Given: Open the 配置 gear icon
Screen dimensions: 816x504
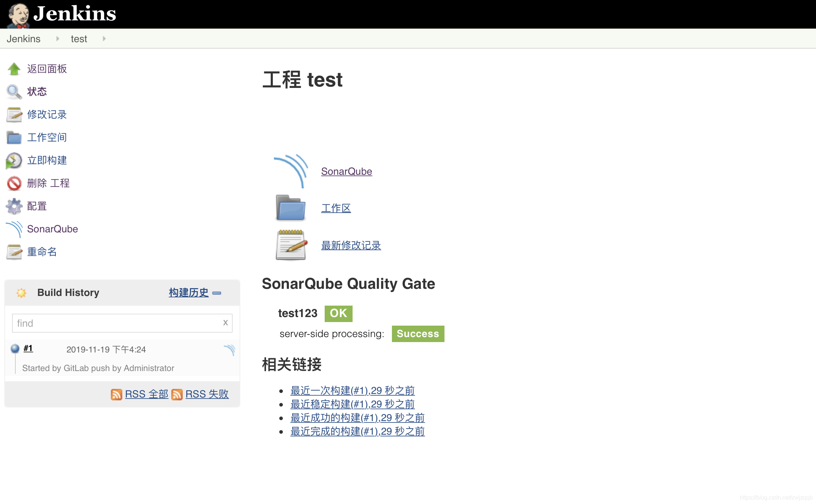Looking at the screenshot, I should (x=14, y=206).
